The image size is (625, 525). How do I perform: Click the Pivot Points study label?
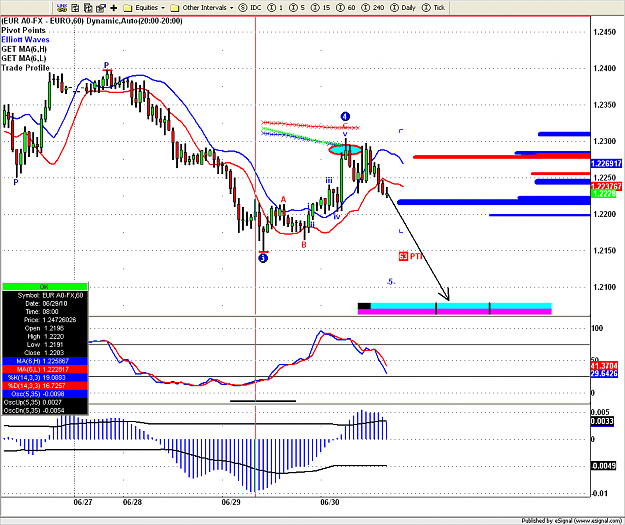pos(24,30)
